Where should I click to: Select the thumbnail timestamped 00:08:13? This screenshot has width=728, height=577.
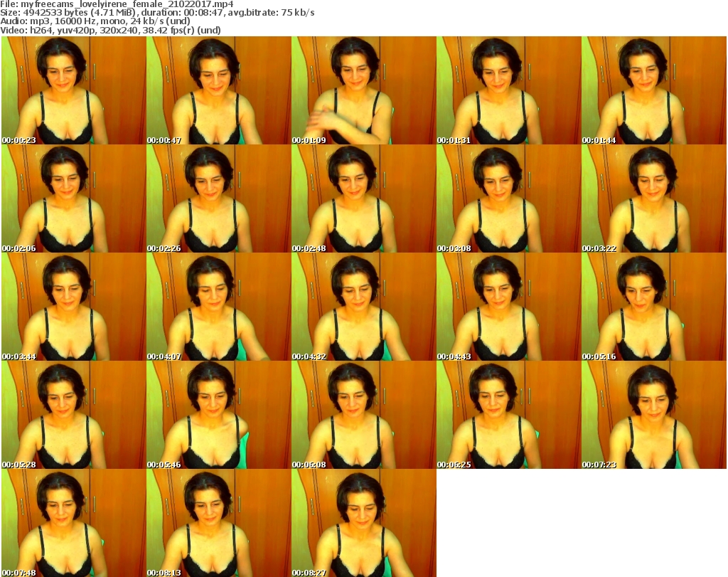pyautogui.click(x=219, y=523)
